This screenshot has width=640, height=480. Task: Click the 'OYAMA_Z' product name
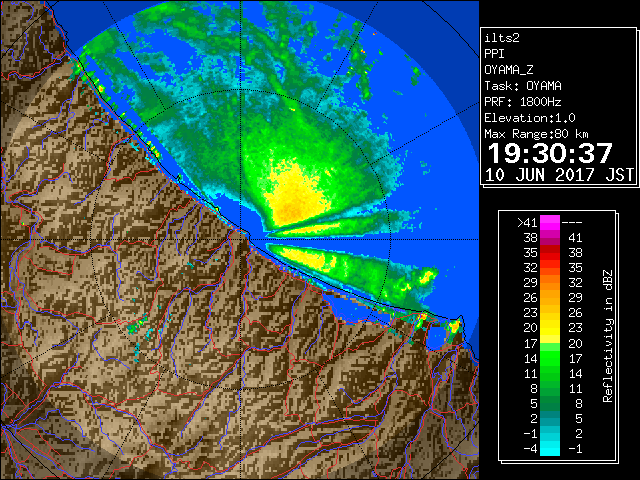click(509, 70)
